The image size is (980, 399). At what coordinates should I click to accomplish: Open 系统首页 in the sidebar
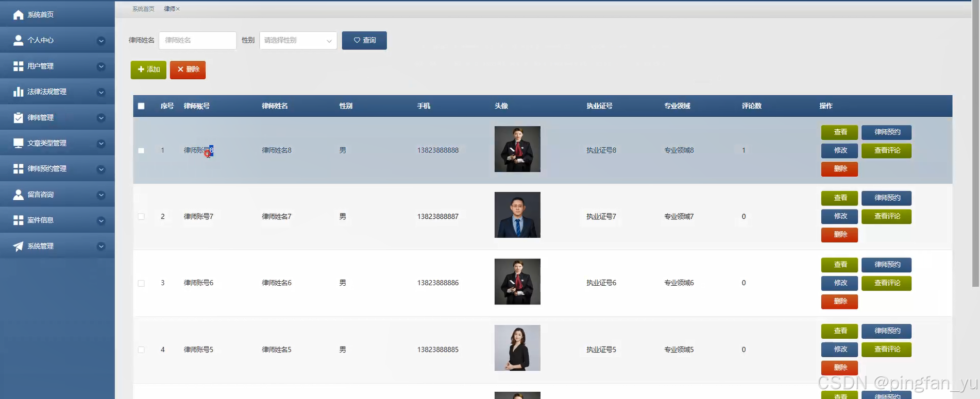click(x=57, y=14)
